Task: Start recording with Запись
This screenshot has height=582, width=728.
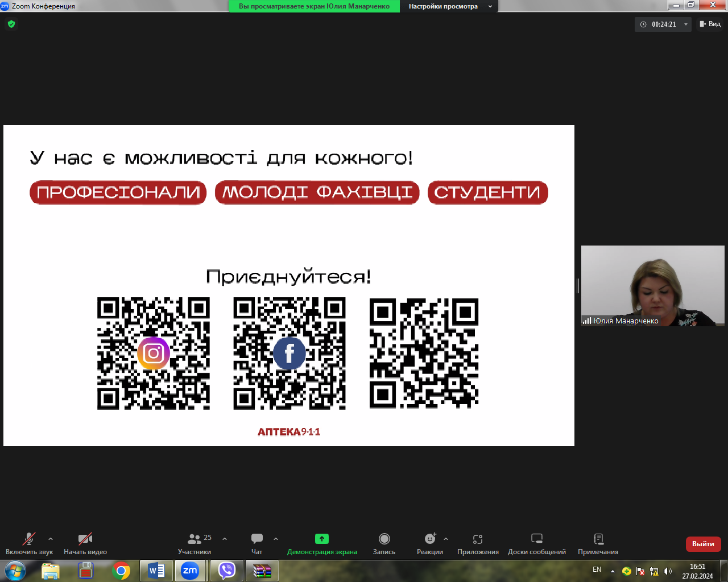Action: pos(384,543)
